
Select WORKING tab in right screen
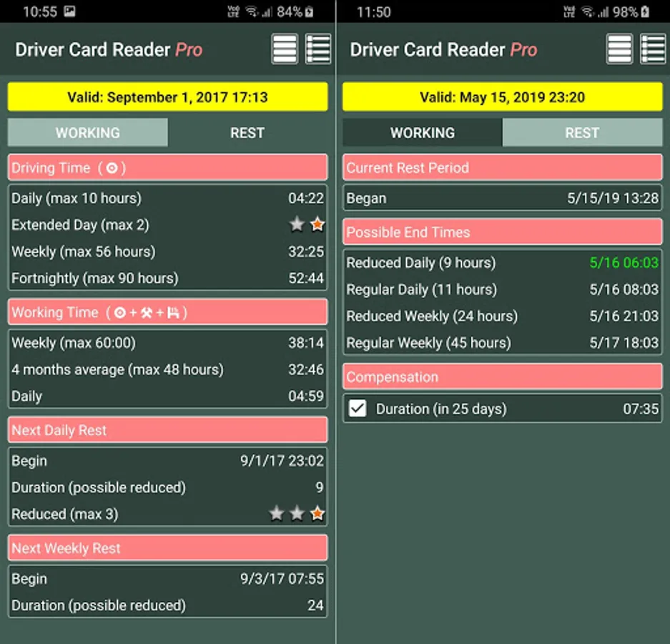[x=422, y=132]
